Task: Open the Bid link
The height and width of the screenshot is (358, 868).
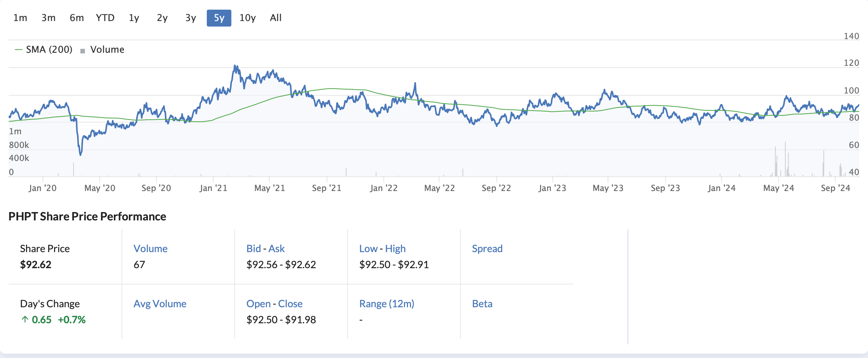Action: pyautogui.click(x=253, y=248)
